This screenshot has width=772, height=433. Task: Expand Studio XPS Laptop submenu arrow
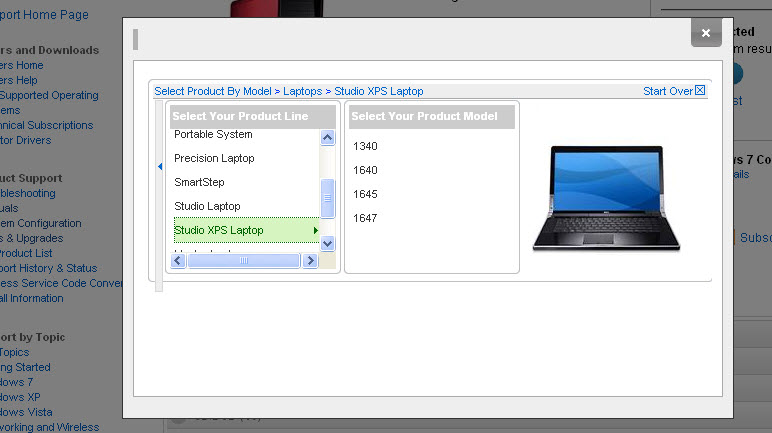pos(315,230)
